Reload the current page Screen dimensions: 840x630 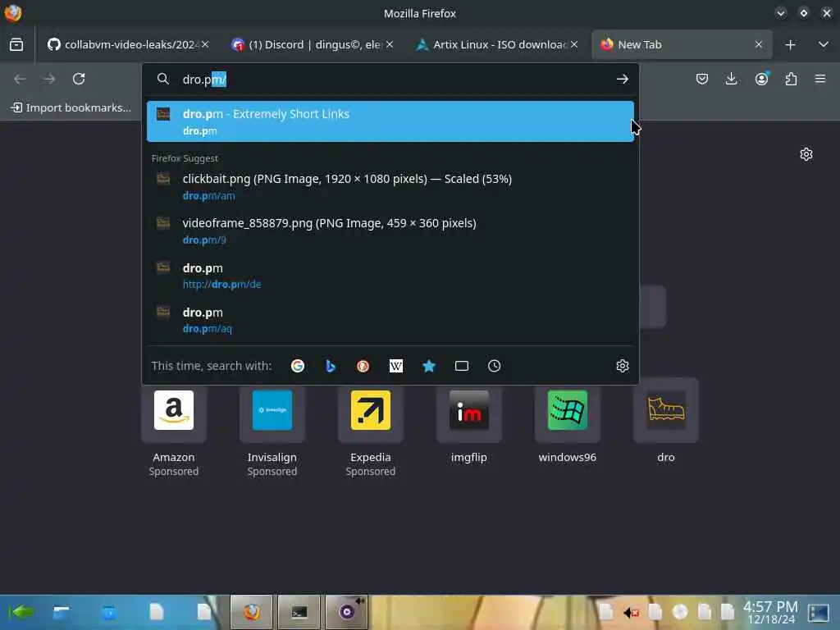(79, 80)
